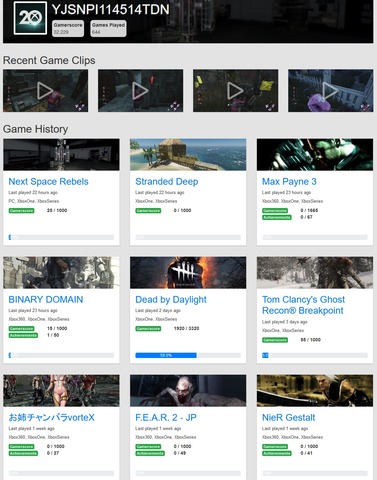
Task: Play the second recent game clip
Action: coord(140,91)
